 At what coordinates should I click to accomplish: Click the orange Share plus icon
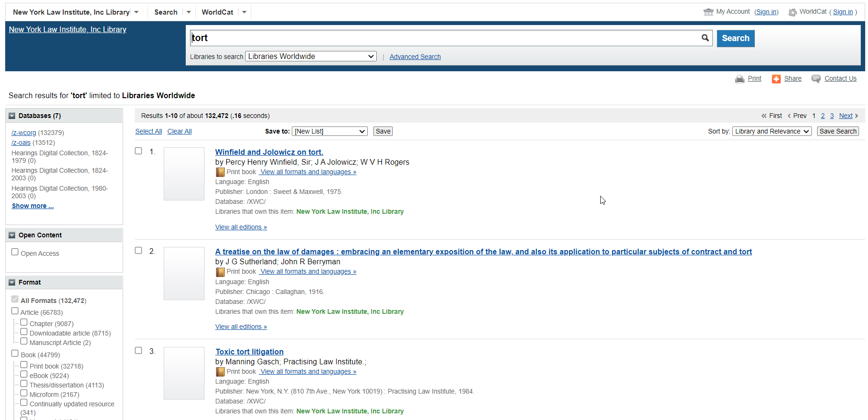tap(776, 79)
